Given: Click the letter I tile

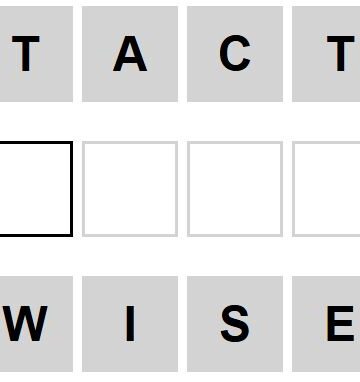Looking at the screenshot, I should coord(130,324).
